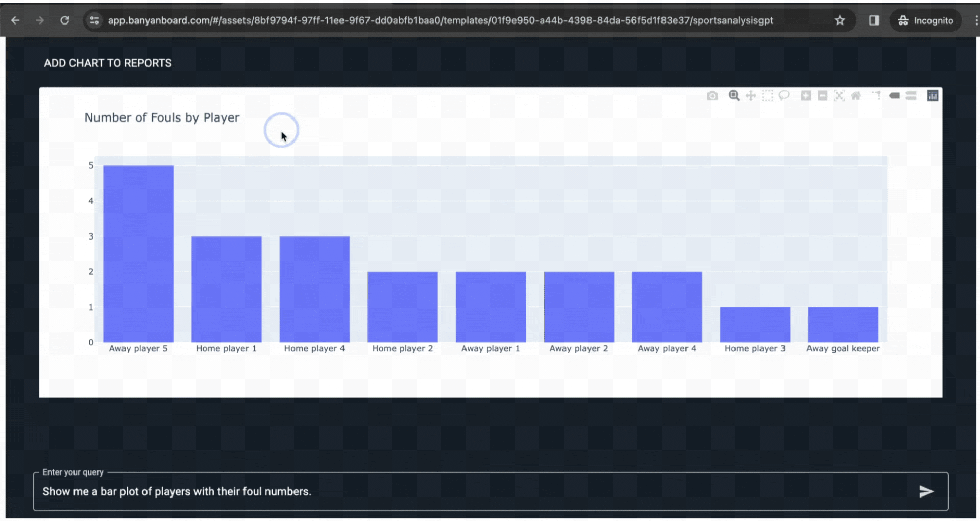View site information icon in address bar

(94, 20)
